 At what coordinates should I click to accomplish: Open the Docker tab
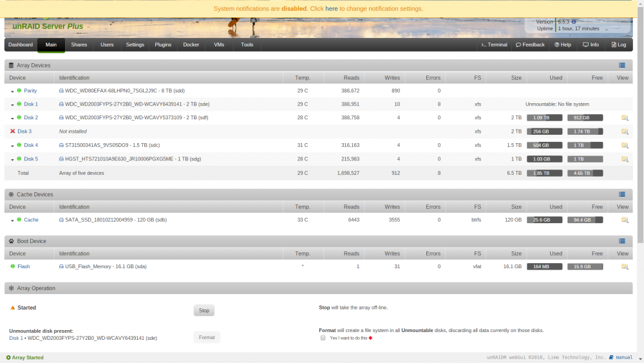tap(191, 44)
